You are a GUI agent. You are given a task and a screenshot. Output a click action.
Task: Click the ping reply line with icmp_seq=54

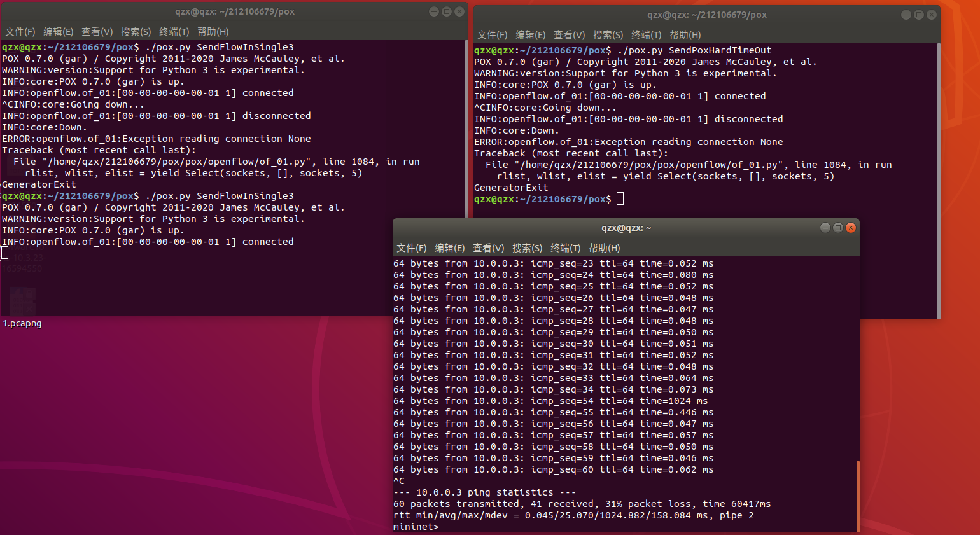tap(550, 401)
